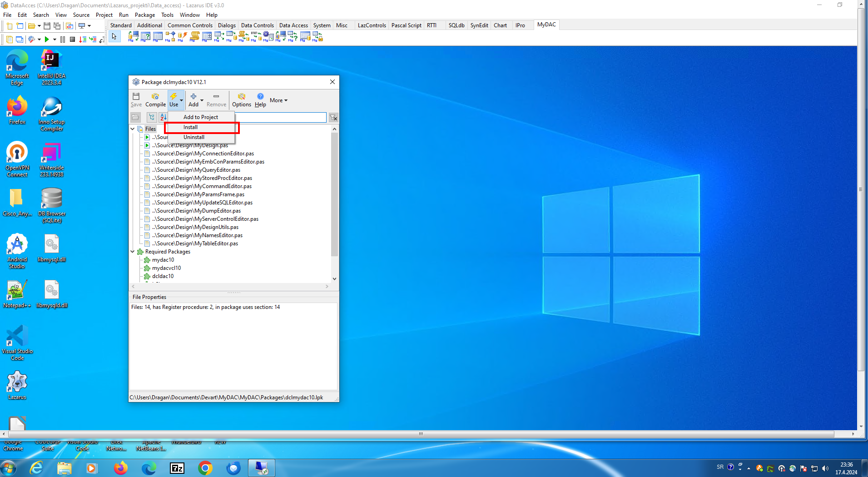Choose Add to Project from the Use menu

[201, 117]
